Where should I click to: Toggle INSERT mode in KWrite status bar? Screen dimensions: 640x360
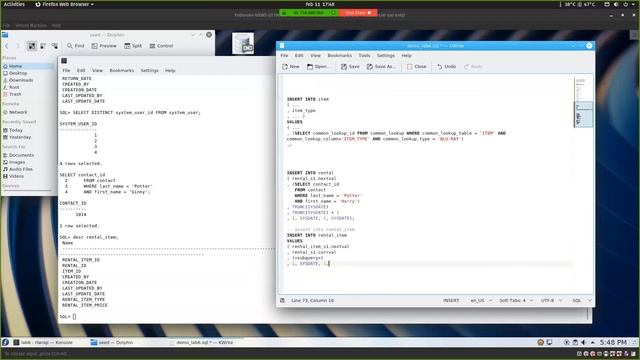click(x=451, y=300)
